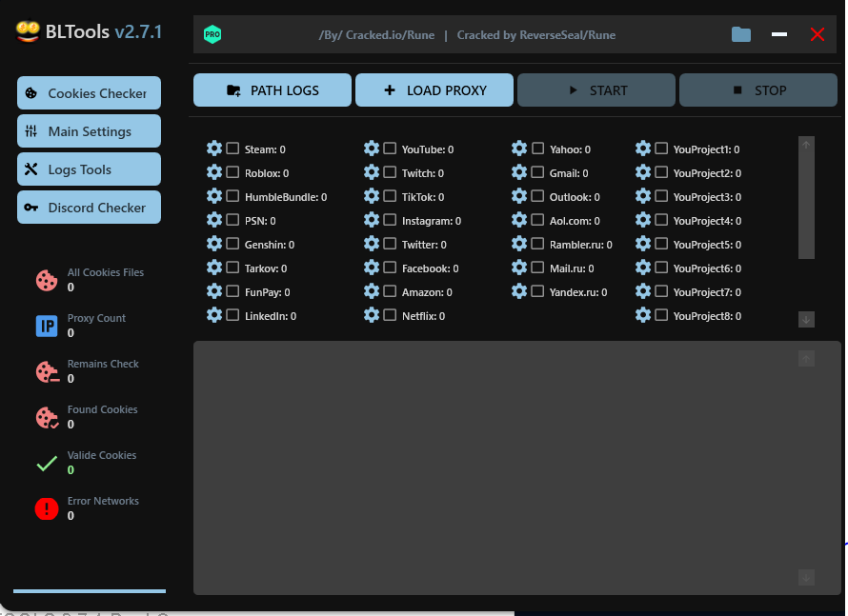Open the gear settings for Steam
The height and width of the screenshot is (616, 848).
tap(214, 149)
